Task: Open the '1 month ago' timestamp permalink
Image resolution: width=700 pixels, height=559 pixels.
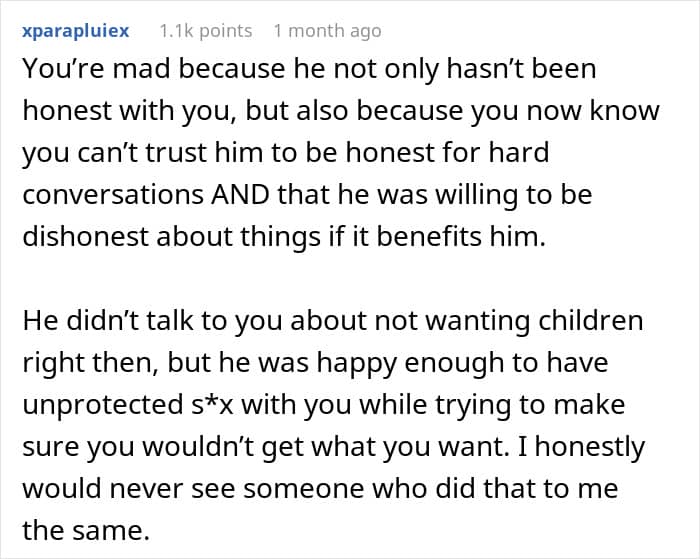Action: [327, 31]
